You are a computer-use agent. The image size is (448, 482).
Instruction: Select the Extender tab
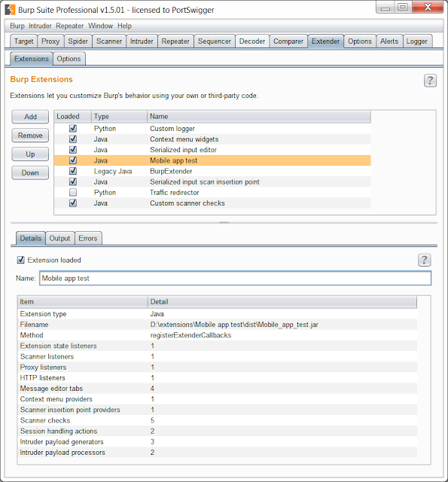[x=325, y=41]
